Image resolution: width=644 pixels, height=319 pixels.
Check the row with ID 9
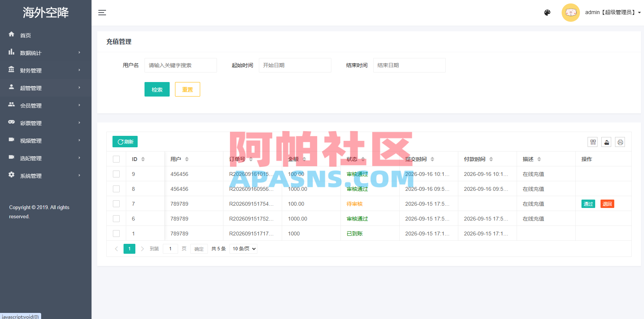point(116,174)
